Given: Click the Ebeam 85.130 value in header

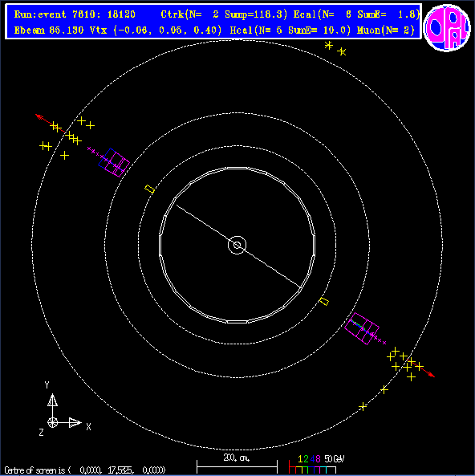Looking at the screenshot, I should [x=49, y=30].
